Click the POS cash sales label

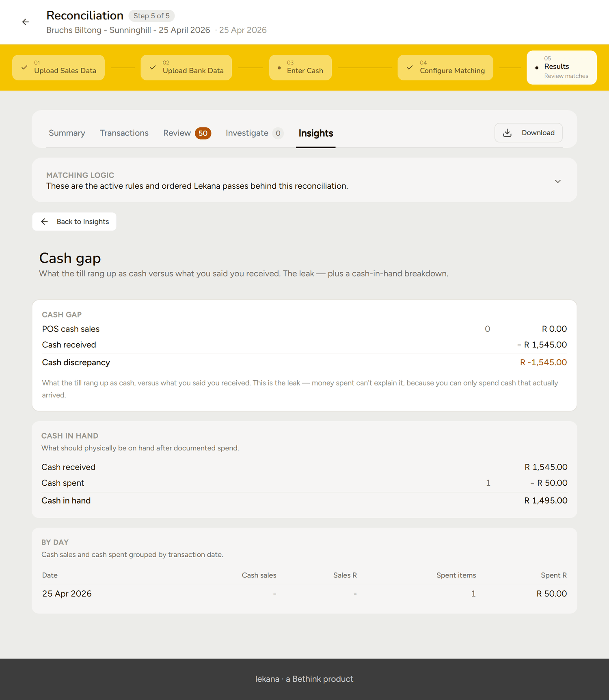point(71,329)
